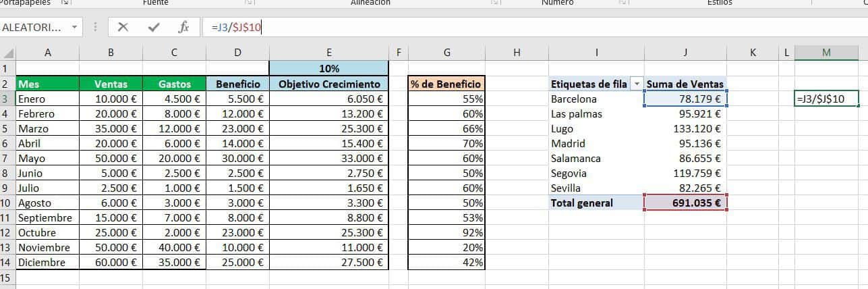Click the Septiembre month cell
The width and height of the screenshot is (868, 289).
(x=47, y=217)
